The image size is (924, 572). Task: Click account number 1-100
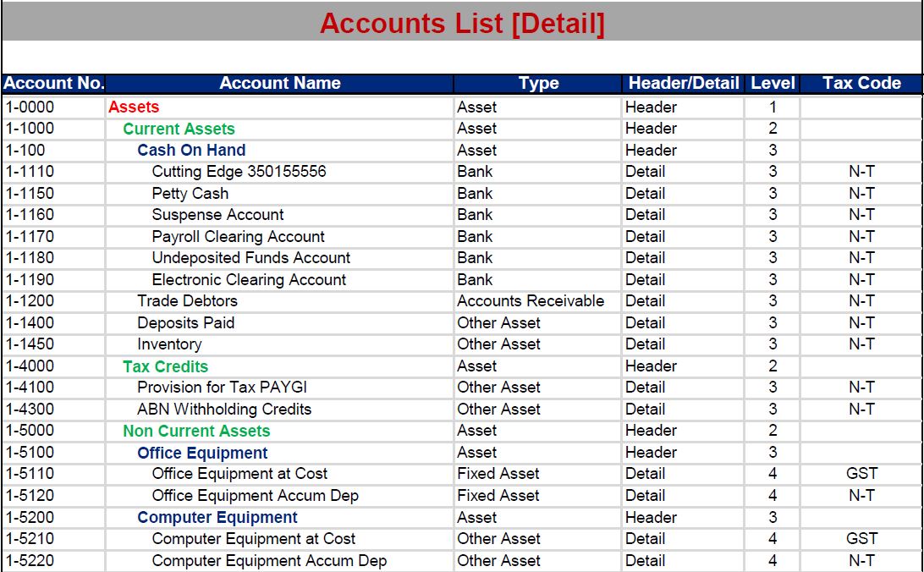point(25,151)
